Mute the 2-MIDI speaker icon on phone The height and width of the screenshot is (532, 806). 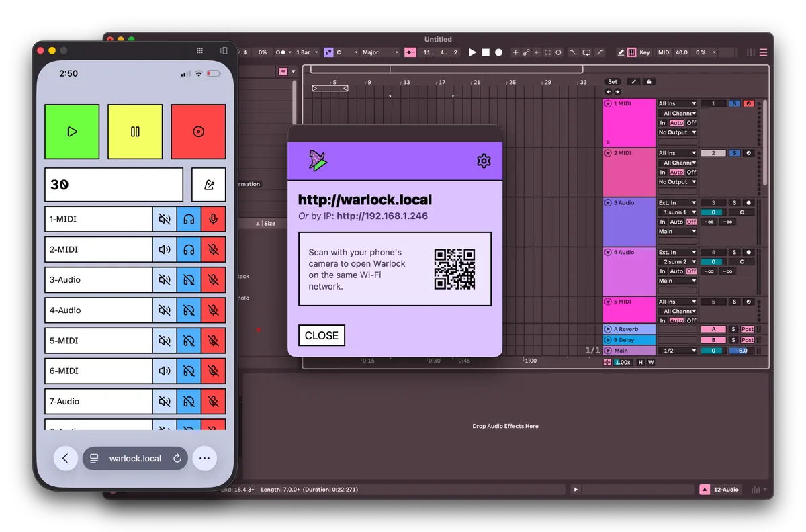pos(165,249)
